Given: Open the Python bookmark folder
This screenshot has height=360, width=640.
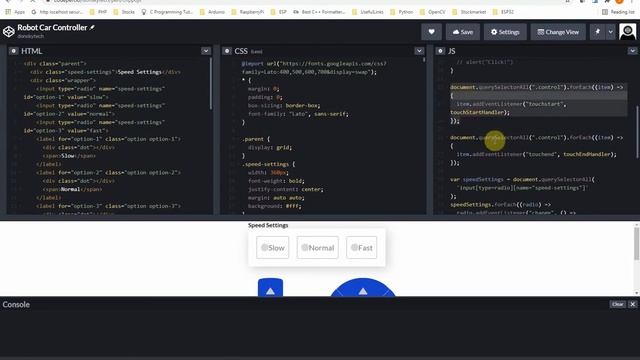Looking at the screenshot, I should [x=402, y=12].
